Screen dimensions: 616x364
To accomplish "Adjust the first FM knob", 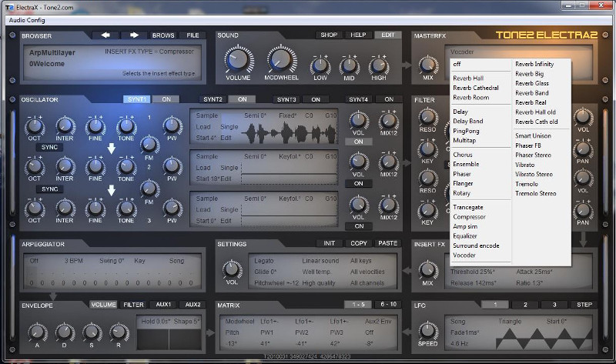I will 149,145.
